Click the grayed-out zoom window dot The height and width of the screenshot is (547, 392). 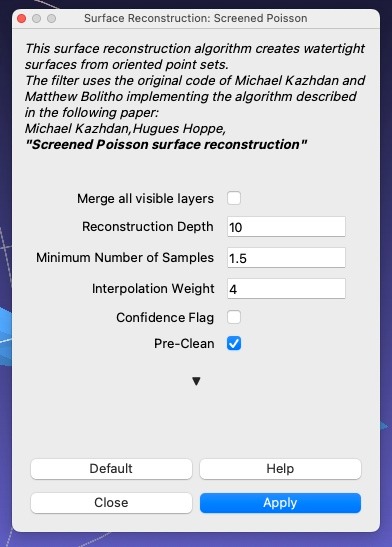pyautogui.click(x=52, y=18)
